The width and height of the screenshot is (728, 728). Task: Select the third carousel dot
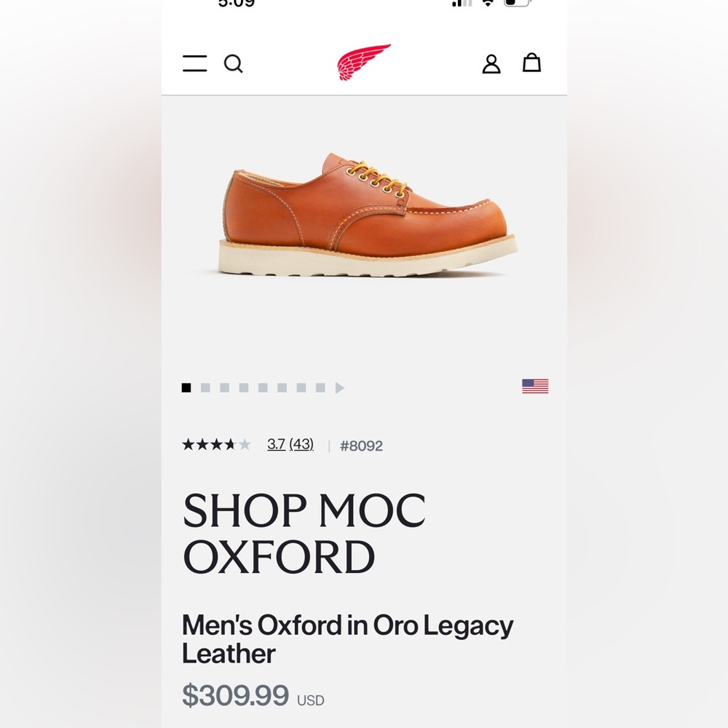click(x=223, y=387)
